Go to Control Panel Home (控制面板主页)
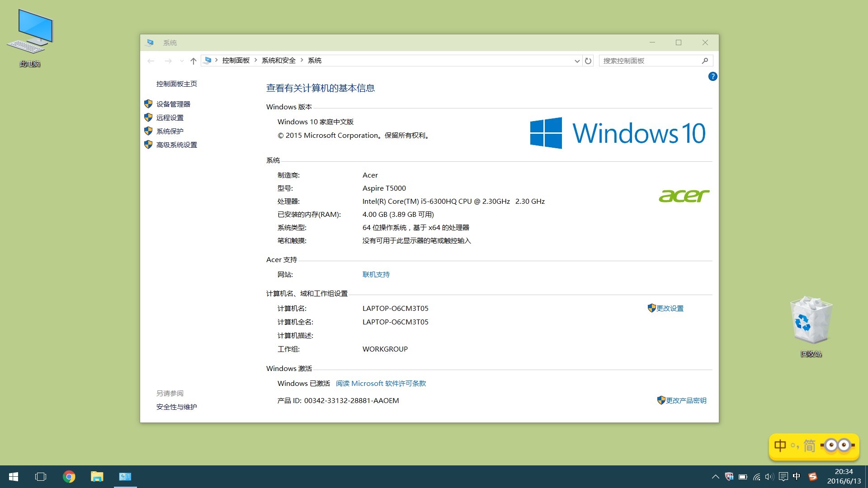 point(177,84)
